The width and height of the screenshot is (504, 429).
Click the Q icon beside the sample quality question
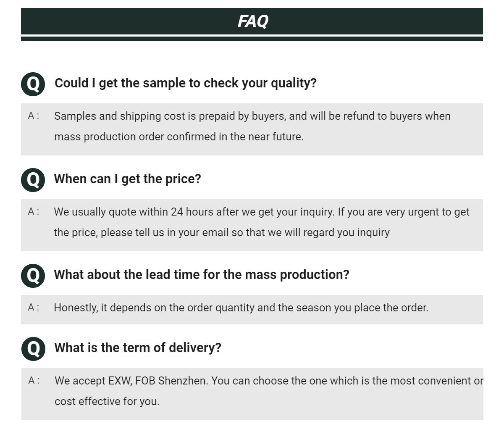[x=33, y=84]
